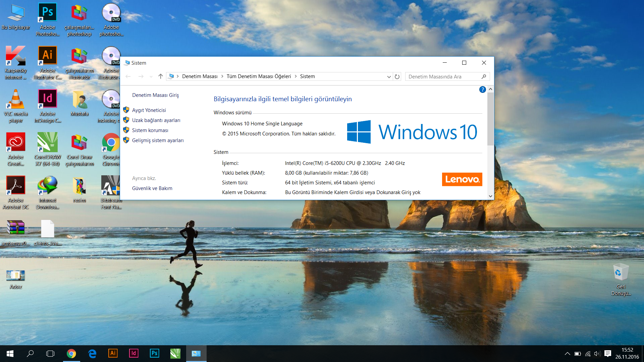644x362 pixels.
Task: Open the recent locations dropdown arrow
Action: tap(151, 76)
